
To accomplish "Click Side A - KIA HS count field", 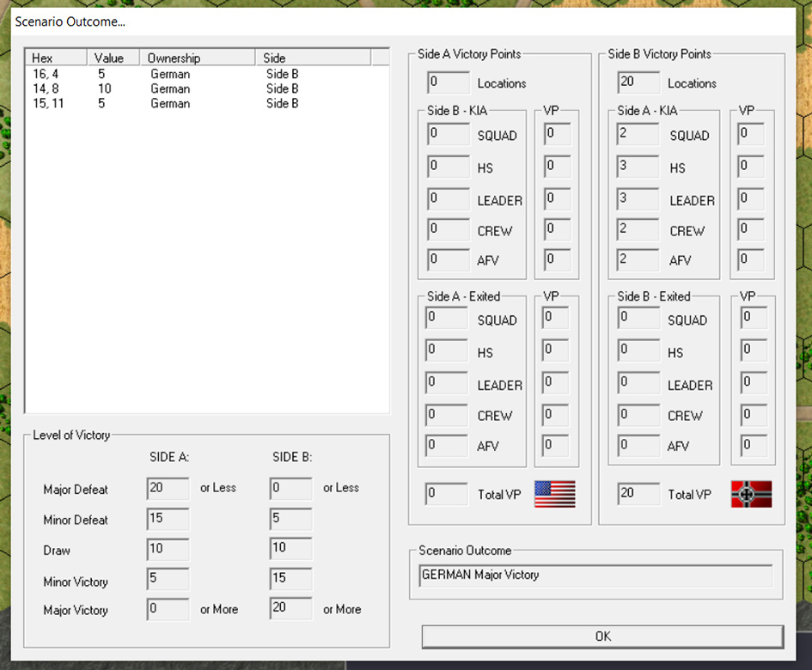I will click(x=638, y=166).
